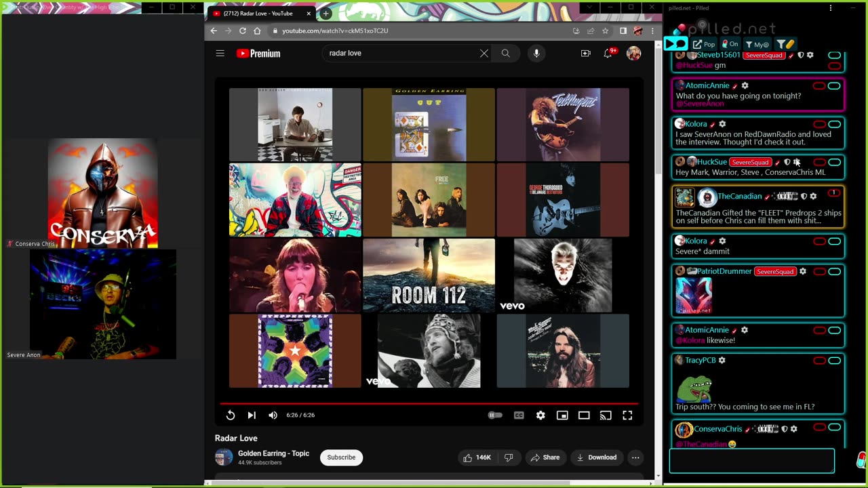This screenshot has width=868, height=488.
Task: Open the Pilled window three-dot menu
Action: (831, 8)
